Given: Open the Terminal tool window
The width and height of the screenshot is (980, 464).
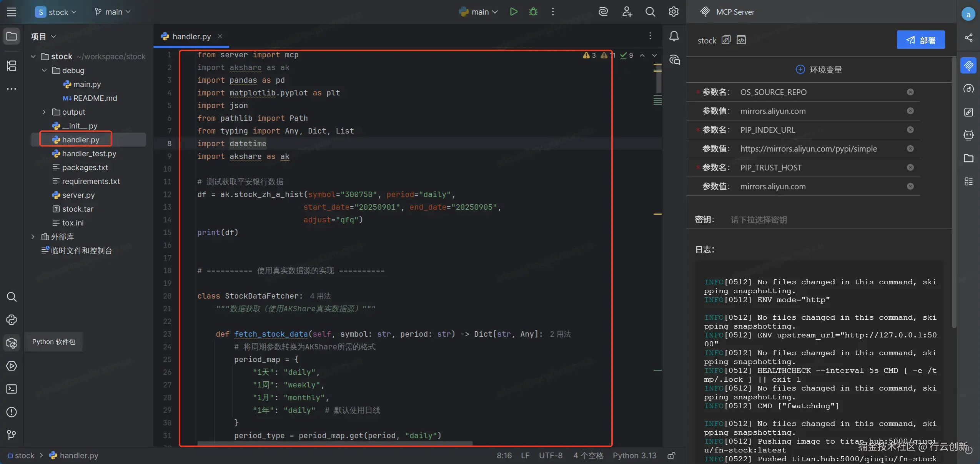Looking at the screenshot, I should coord(12,389).
